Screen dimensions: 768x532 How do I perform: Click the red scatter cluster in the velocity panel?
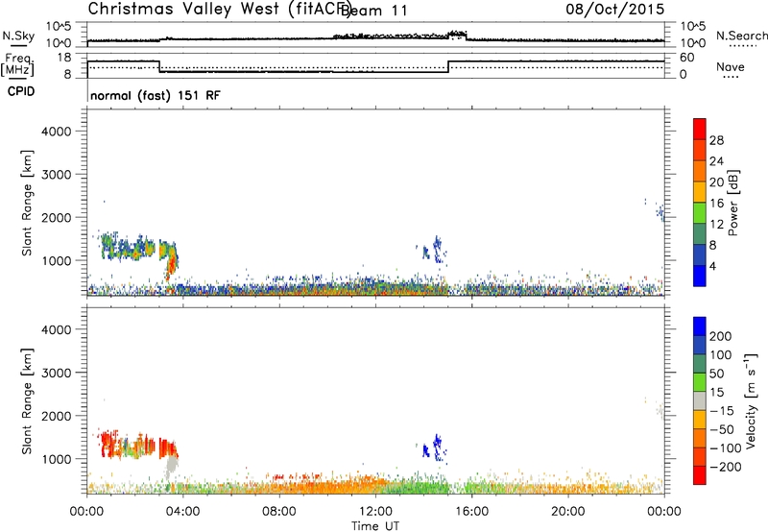point(138,444)
